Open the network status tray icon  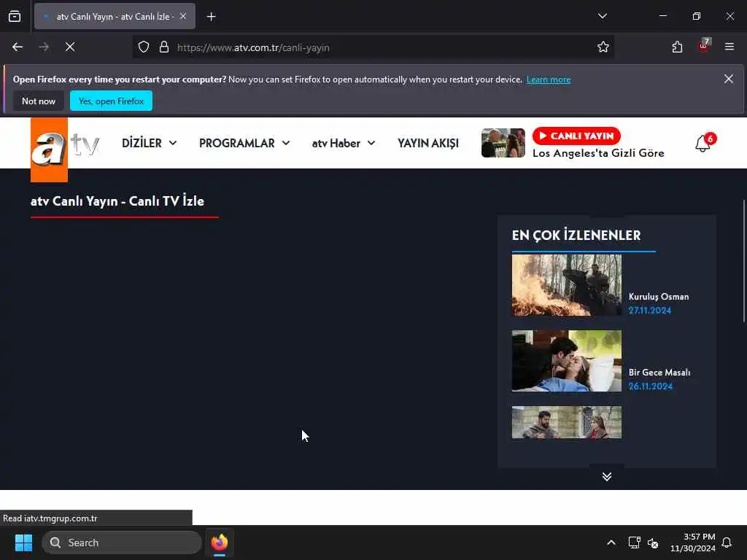[x=634, y=542]
